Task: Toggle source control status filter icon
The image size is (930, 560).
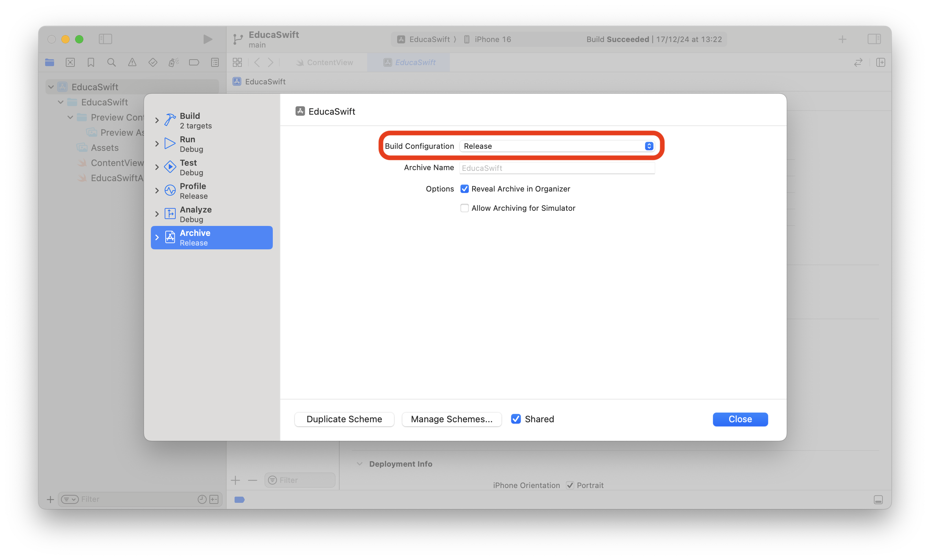Action: coord(214,499)
